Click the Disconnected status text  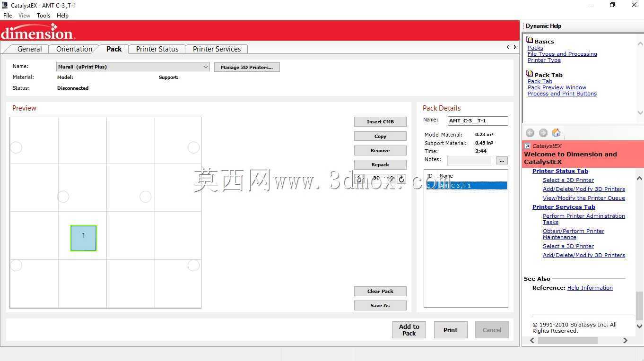pos(73,88)
